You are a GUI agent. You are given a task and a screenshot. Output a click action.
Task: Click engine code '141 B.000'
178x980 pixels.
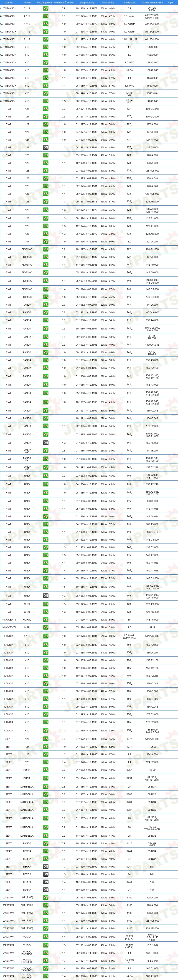pyautogui.click(x=152, y=451)
